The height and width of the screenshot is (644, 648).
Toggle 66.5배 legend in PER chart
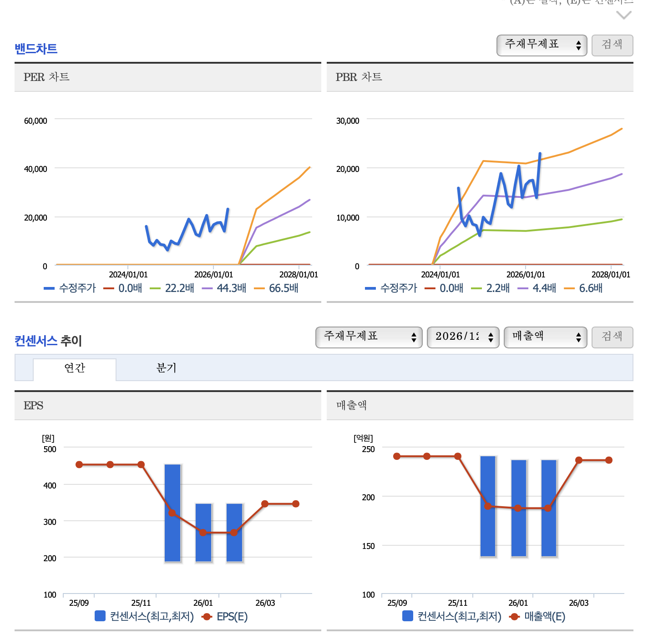(276, 288)
